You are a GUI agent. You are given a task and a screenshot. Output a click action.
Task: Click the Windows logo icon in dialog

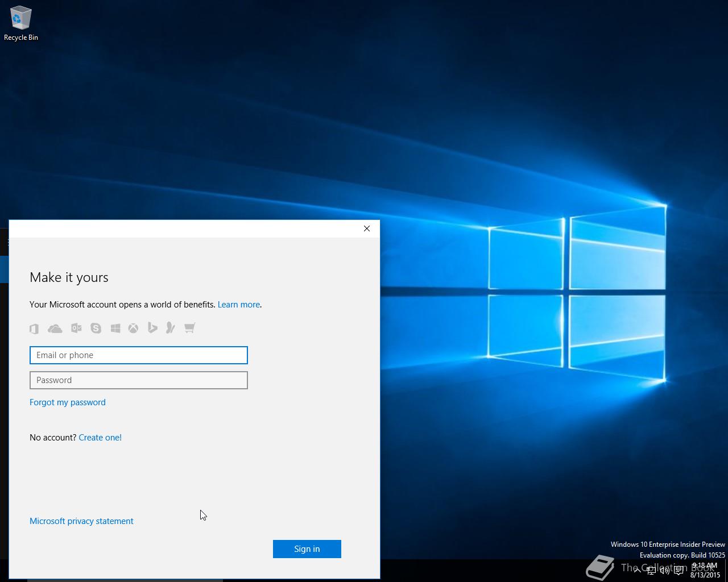click(x=115, y=328)
